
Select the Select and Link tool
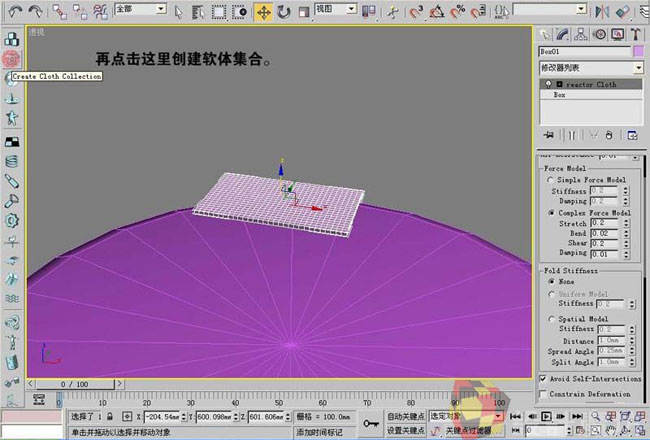coord(59,12)
